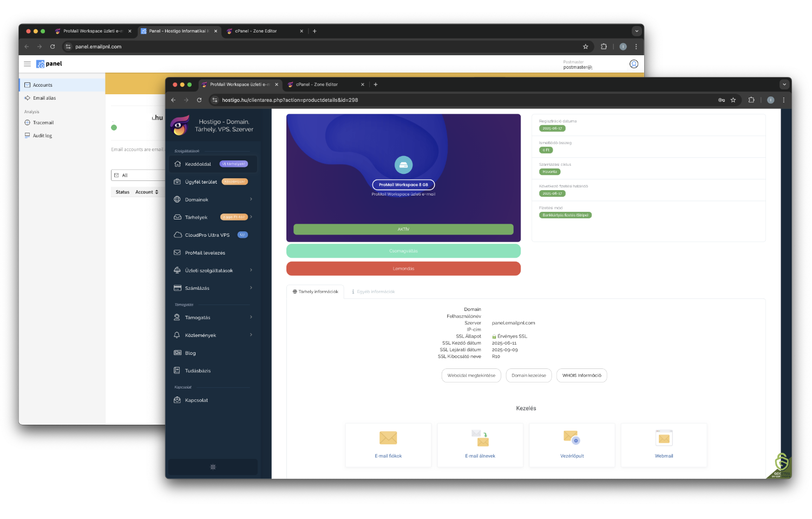Click the Kapcsolat envelope icon
The image size is (812, 519).
177,400
